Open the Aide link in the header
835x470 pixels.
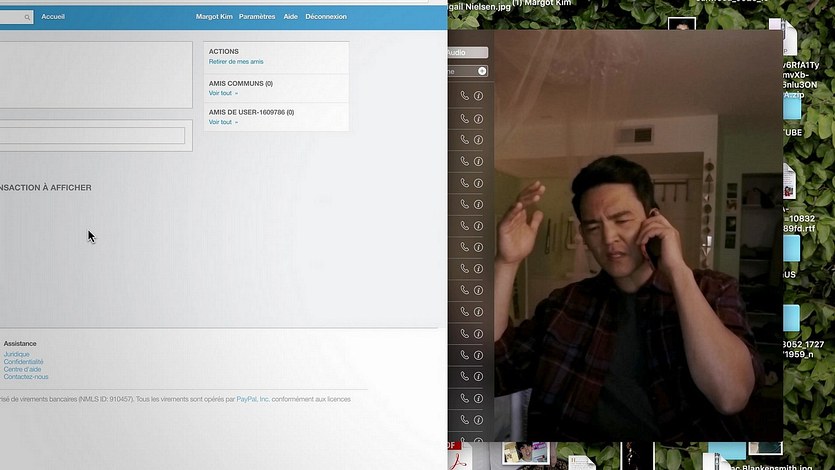click(290, 17)
